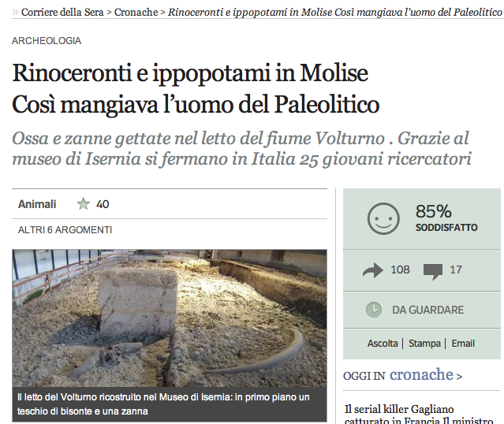Click the 85% Soddisfatto rating
The width and height of the screenshot is (504, 424).
pyautogui.click(x=446, y=218)
